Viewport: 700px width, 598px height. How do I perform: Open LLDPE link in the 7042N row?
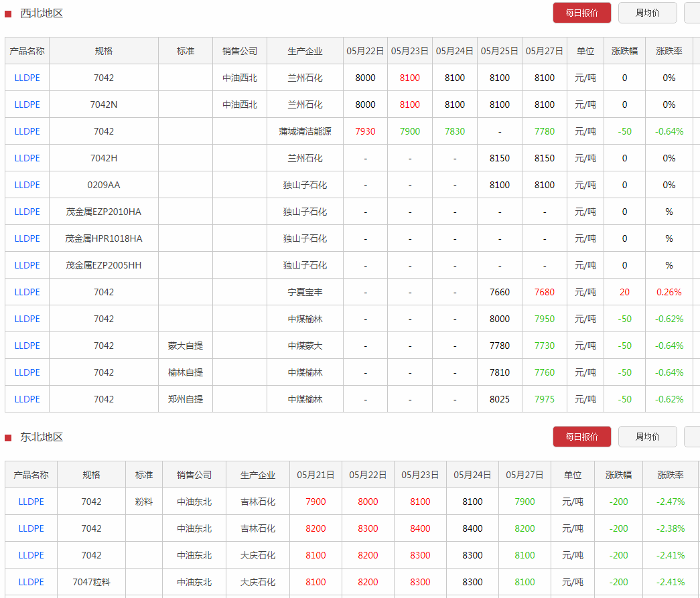(x=27, y=104)
